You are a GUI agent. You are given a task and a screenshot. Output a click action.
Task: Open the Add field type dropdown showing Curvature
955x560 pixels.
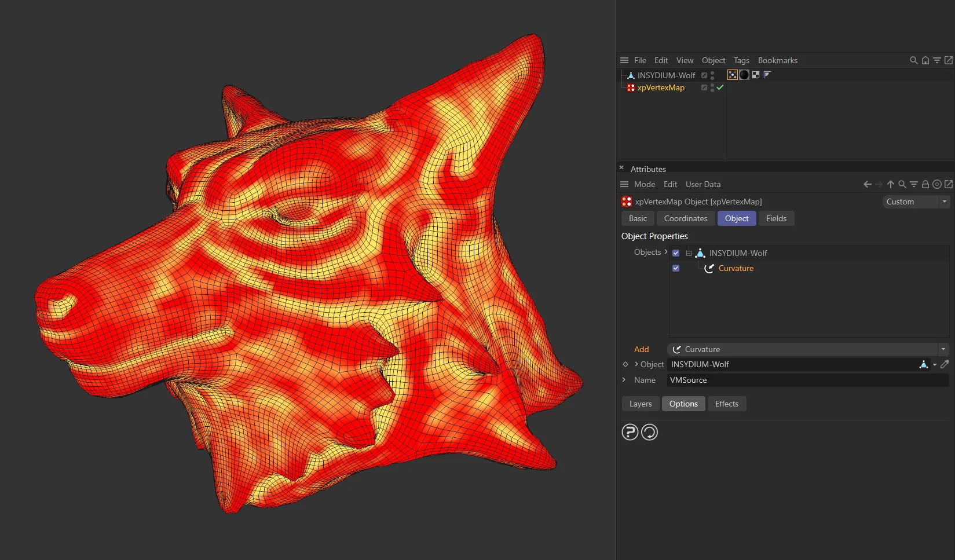click(x=943, y=349)
